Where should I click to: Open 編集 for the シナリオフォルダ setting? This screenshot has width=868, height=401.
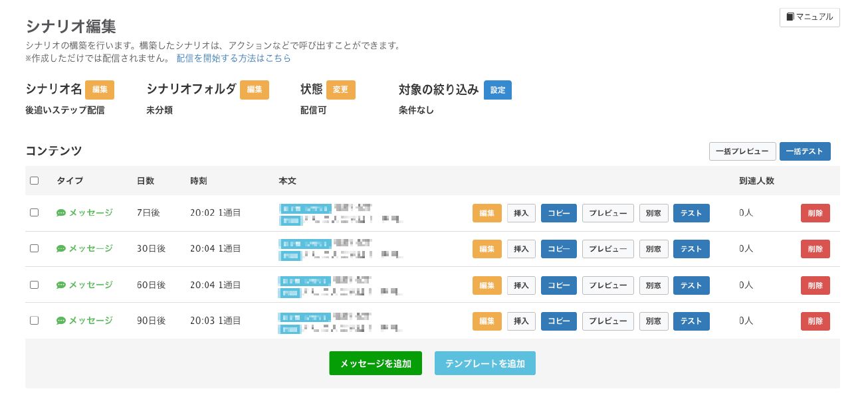click(255, 90)
